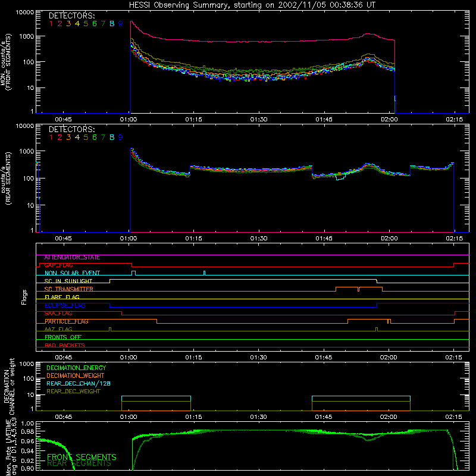Click detector 1 label in rear segments legend
Screen dimensions: 476x476
pos(51,137)
